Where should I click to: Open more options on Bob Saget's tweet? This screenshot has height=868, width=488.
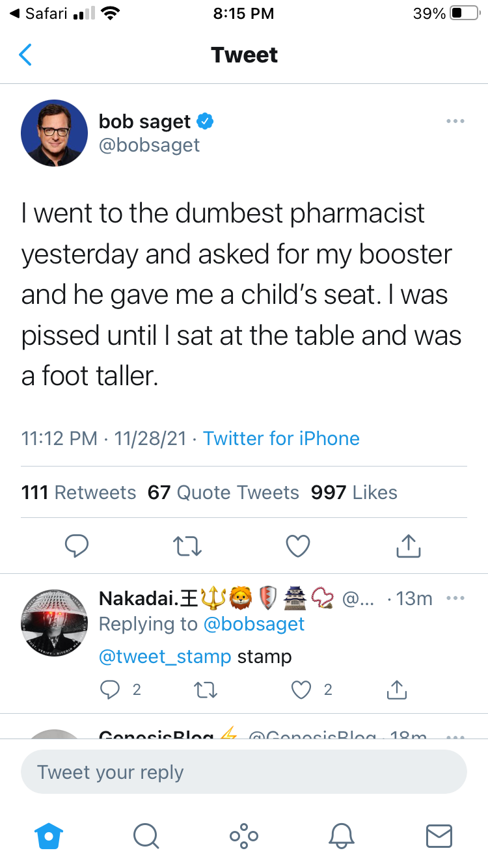(455, 121)
